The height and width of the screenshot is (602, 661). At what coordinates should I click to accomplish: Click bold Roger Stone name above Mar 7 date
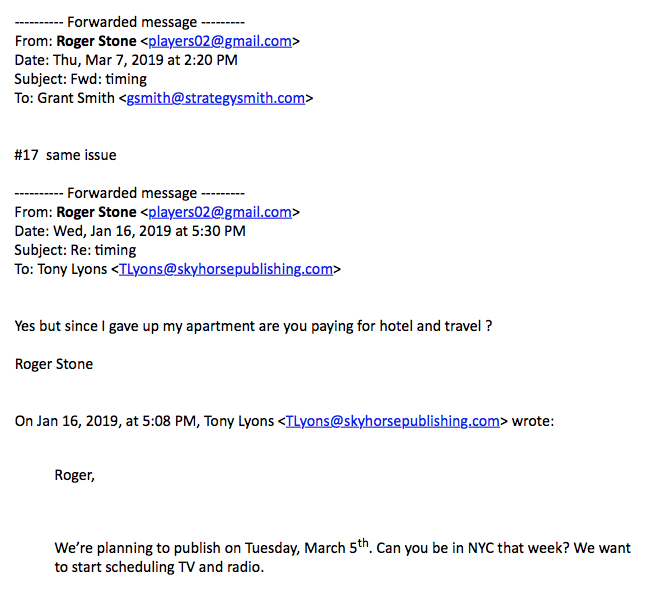pos(97,41)
